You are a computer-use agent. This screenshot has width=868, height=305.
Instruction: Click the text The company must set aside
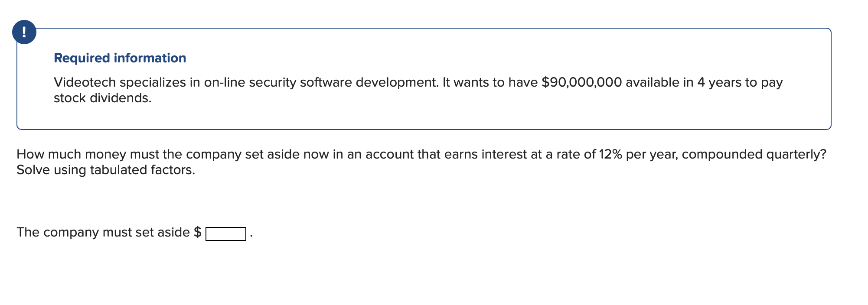tap(102, 232)
